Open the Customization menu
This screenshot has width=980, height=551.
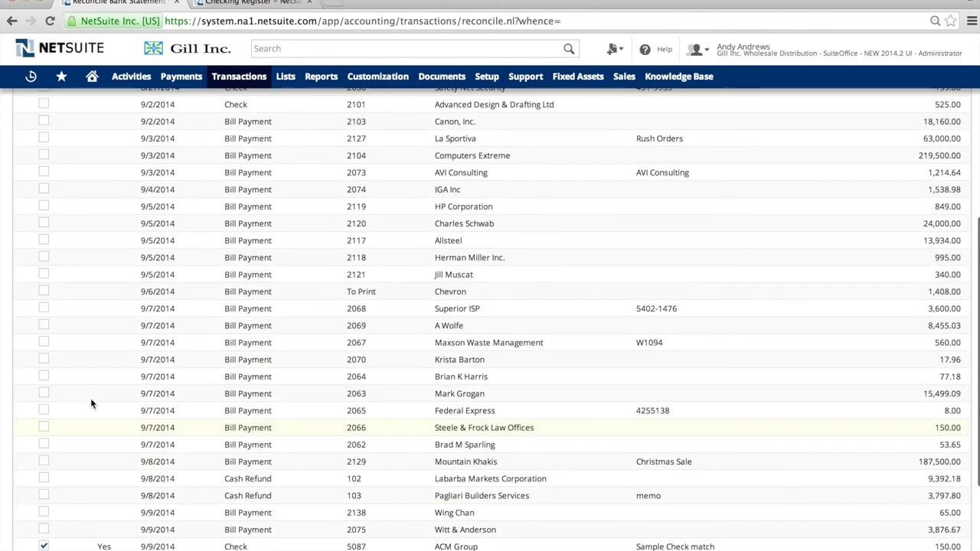coord(377,77)
